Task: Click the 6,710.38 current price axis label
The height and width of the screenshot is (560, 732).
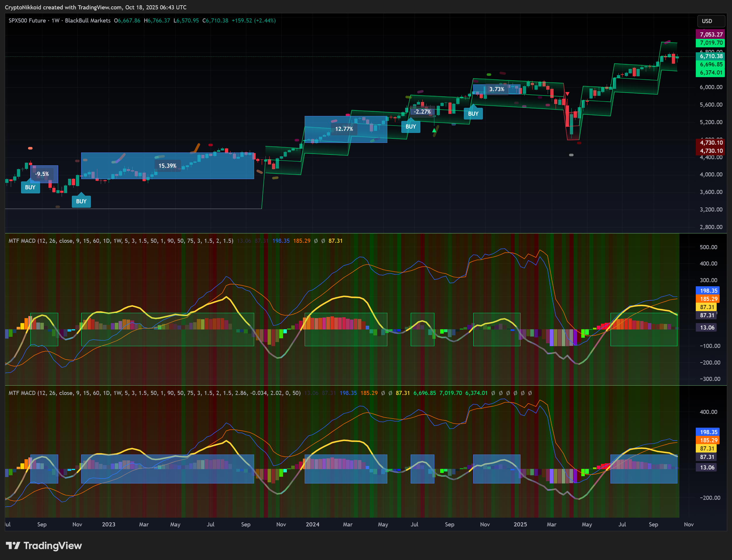Action: pos(711,56)
